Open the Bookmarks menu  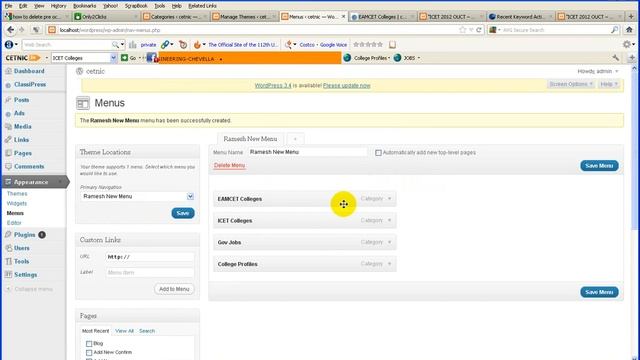pyautogui.click(x=84, y=6)
